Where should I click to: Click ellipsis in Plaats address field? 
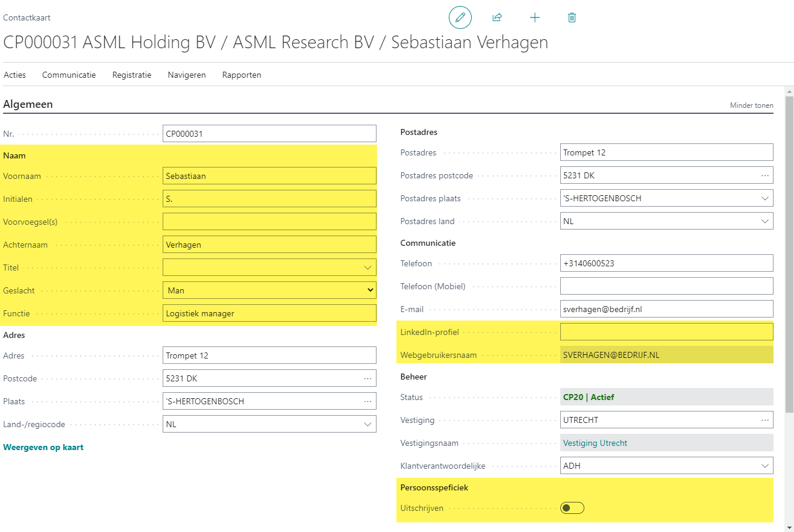click(368, 401)
